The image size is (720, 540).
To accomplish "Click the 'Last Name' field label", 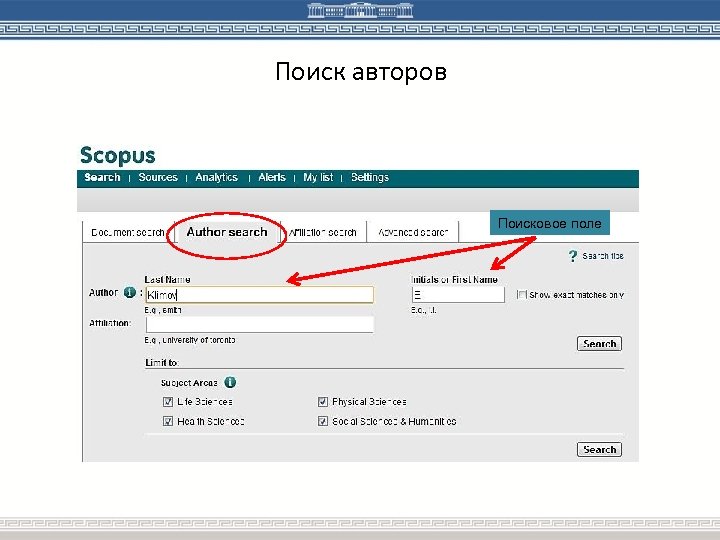I will pyautogui.click(x=167, y=280).
